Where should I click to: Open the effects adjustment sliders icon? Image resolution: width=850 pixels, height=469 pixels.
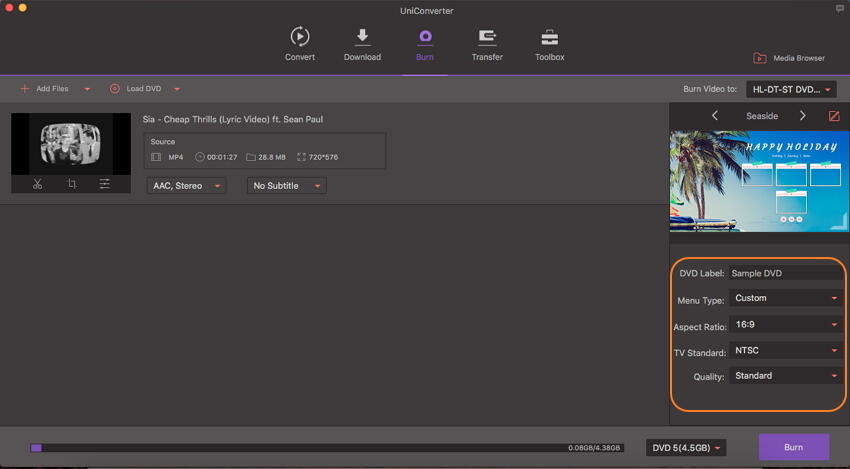pos(105,184)
